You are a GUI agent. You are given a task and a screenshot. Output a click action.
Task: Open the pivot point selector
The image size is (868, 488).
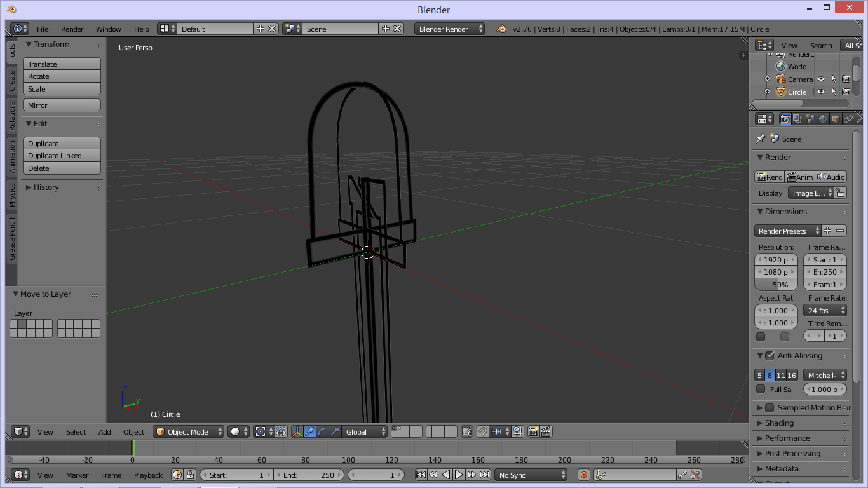(264, 431)
